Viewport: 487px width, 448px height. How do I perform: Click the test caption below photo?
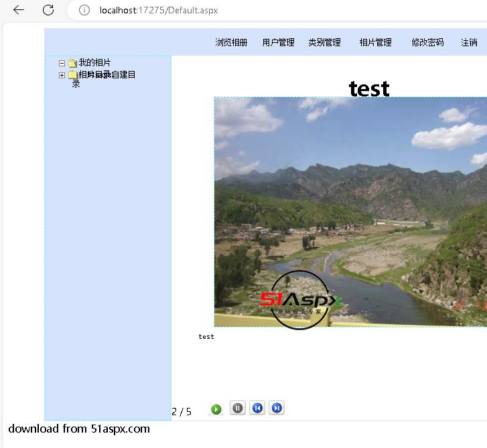(206, 337)
